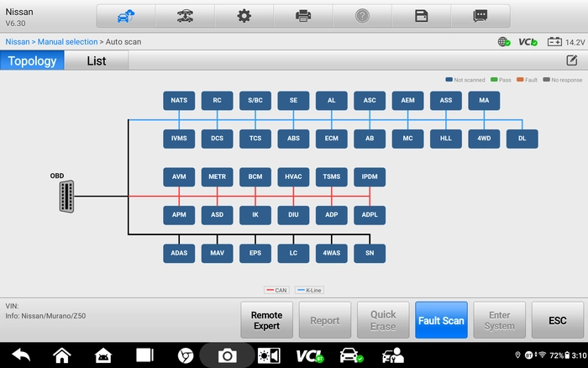Exit with the ESC button
This screenshot has height=368, width=588.
(558, 320)
